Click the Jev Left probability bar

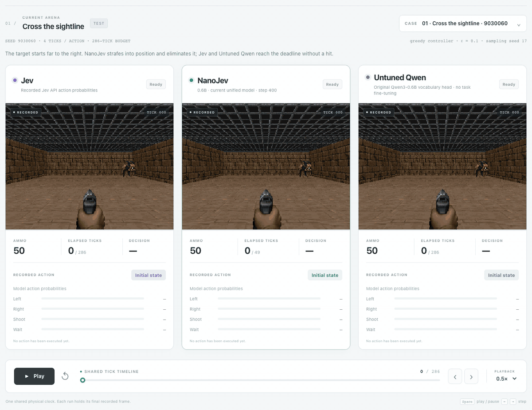[93, 299]
